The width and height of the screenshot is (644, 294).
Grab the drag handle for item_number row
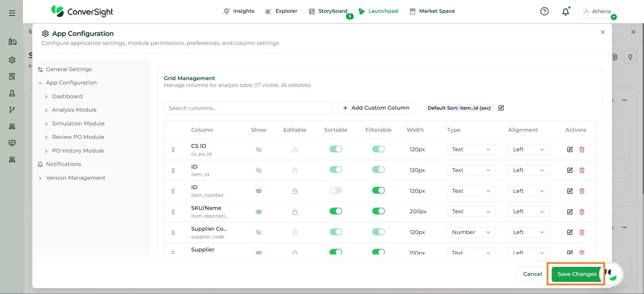click(173, 191)
